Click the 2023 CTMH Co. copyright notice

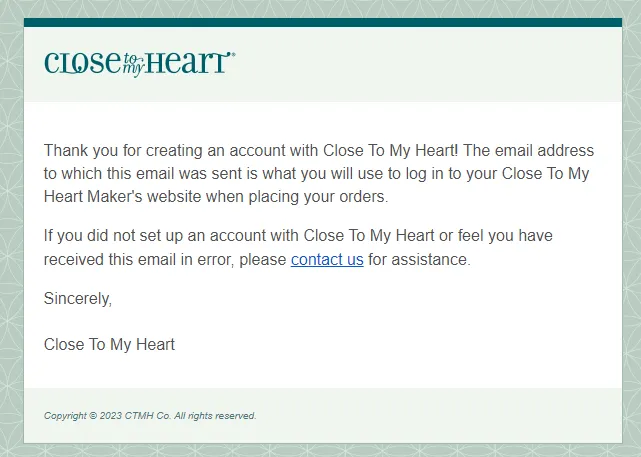(x=150, y=416)
